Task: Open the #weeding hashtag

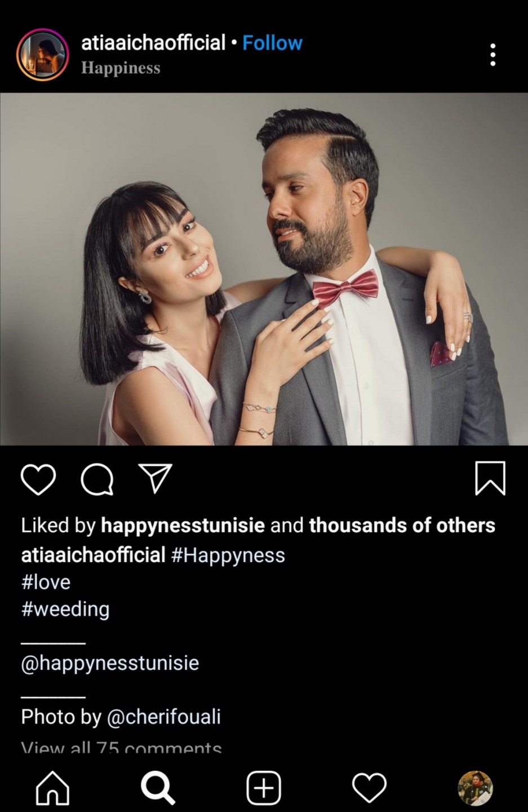Action: click(65, 610)
